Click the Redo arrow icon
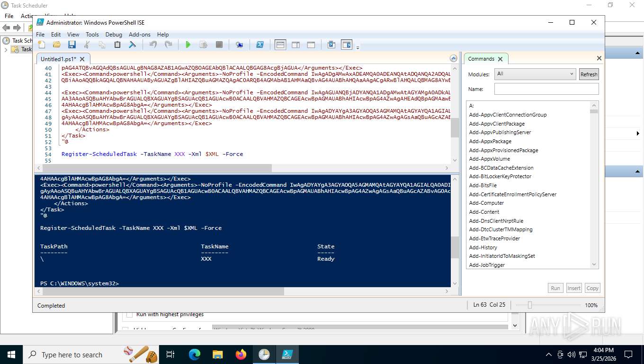644x364 pixels. tap(168, 45)
